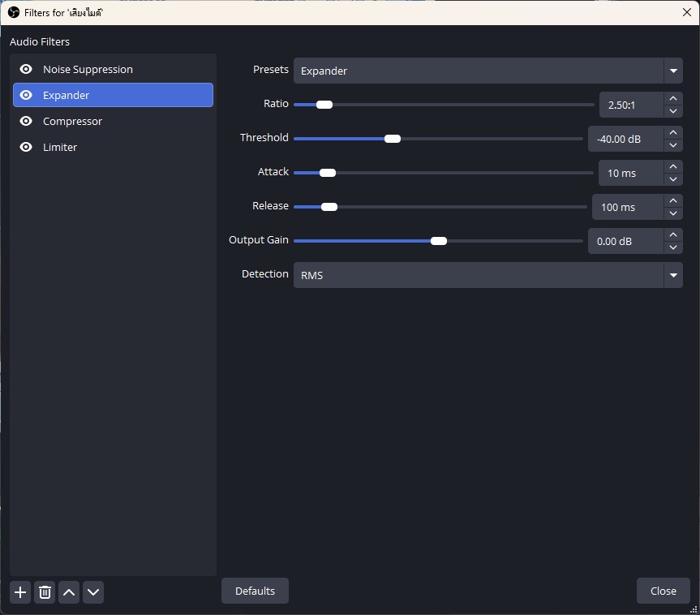Viewport: 700px width, 615px height.
Task: Click the Output Gain slider handle
Action: (439, 241)
